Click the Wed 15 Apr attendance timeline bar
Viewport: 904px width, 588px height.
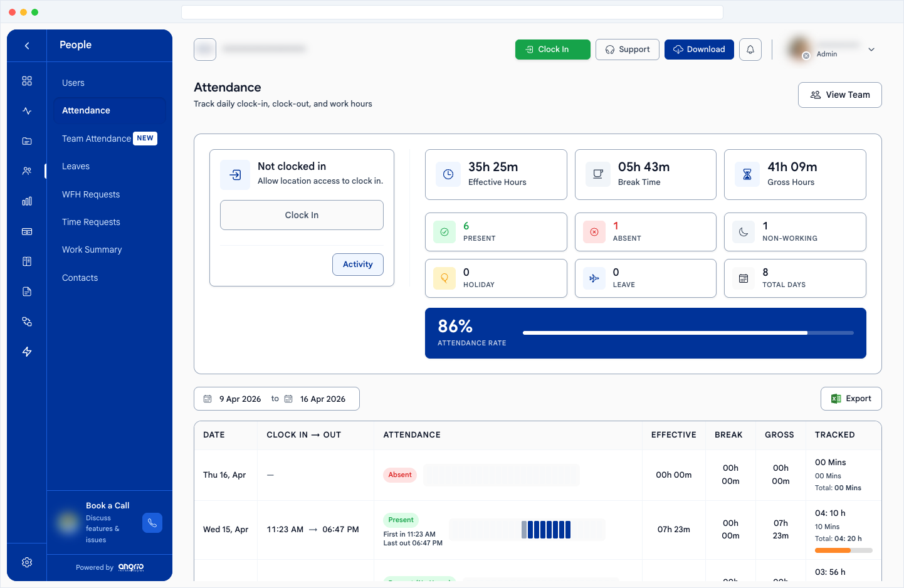527,530
